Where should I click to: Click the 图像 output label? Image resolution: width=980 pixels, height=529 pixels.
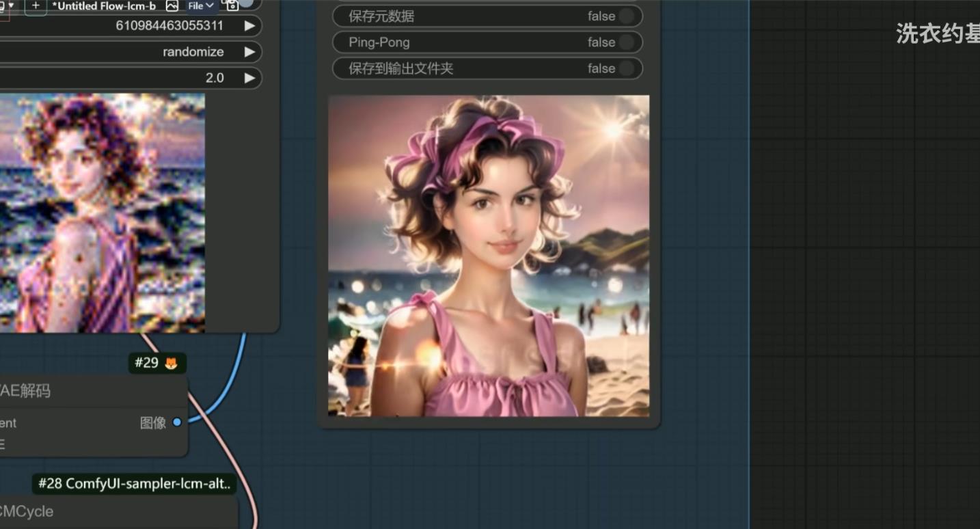click(153, 422)
